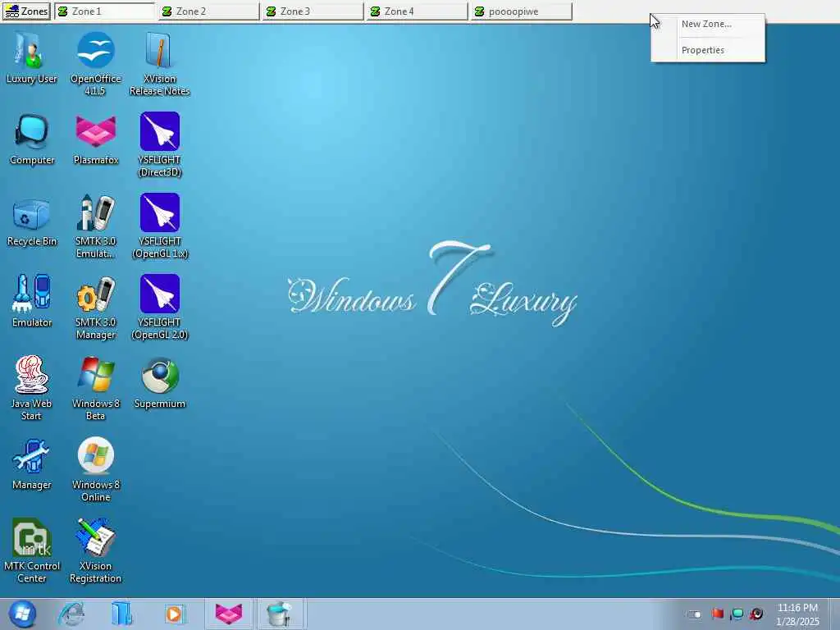Select the Emulator desktop icon

click(x=32, y=302)
